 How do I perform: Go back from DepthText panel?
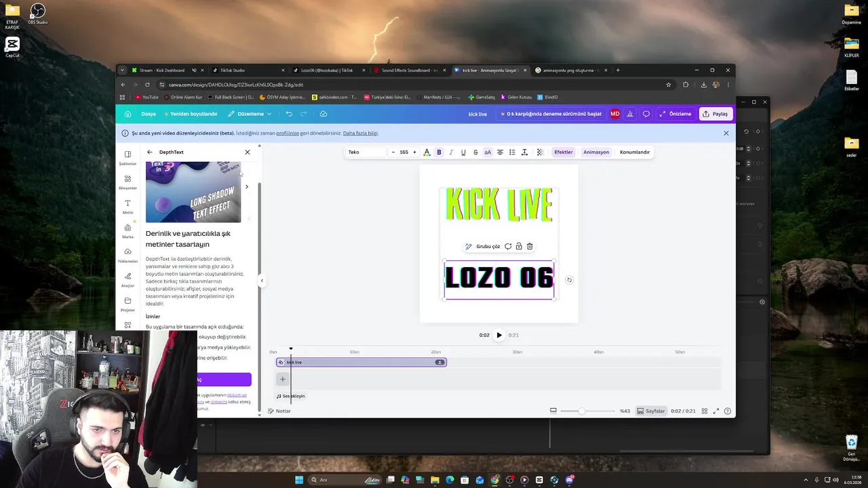point(150,152)
